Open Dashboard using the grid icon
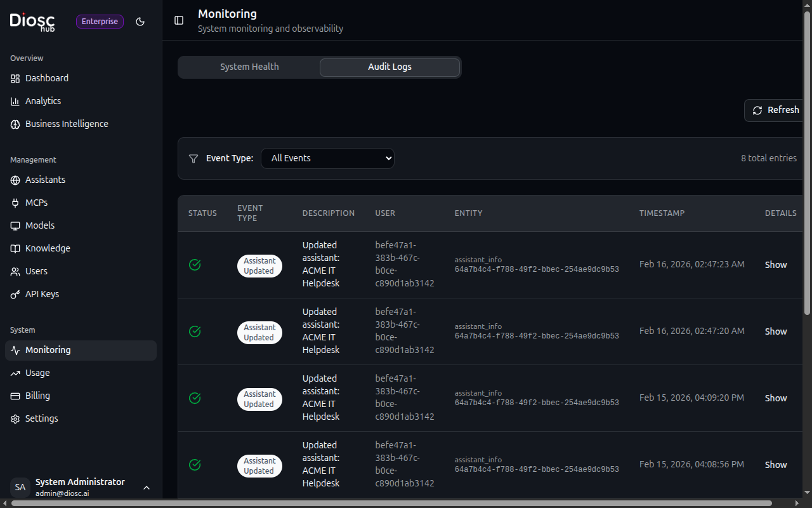 (15, 78)
